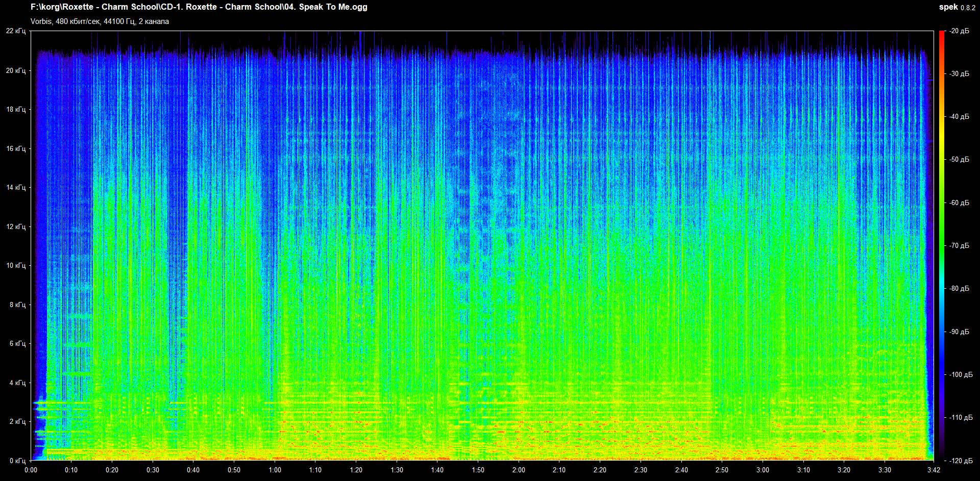The image size is (980, 481).
Task: Click the -20 дБ level label
Action: coord(959,31)
